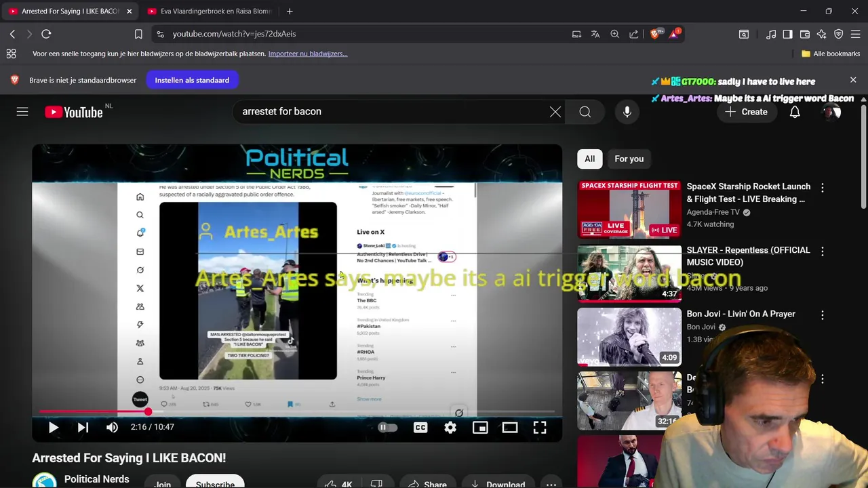This screenshot has height=488, width=868.
Task: Select the All filter chip
Action: pyautogui.click(x=590, y=159)
